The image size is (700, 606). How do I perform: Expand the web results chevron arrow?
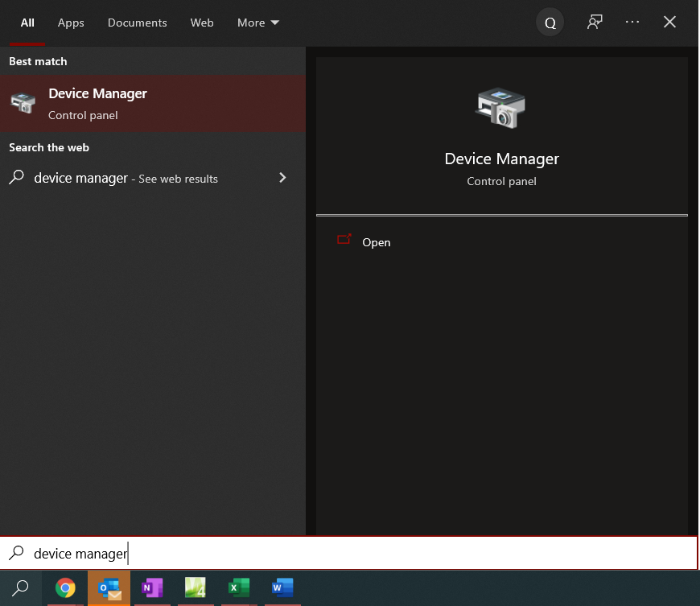282,178
